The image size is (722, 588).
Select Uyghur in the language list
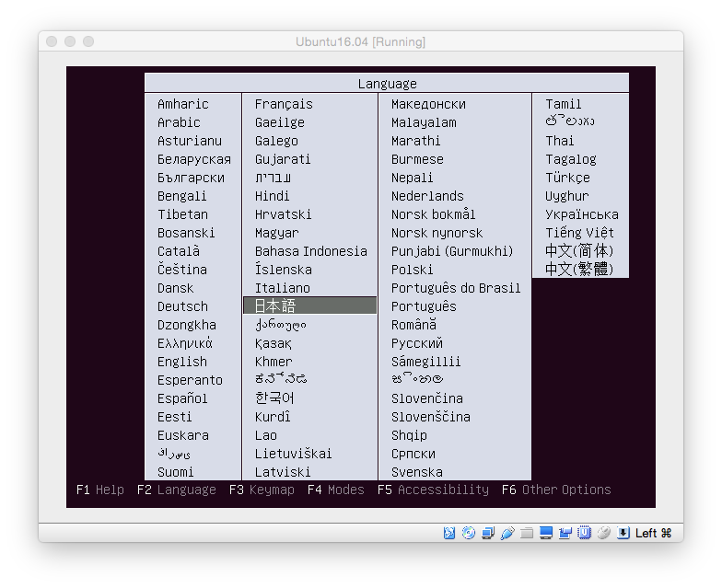click(x=567, y=196)
